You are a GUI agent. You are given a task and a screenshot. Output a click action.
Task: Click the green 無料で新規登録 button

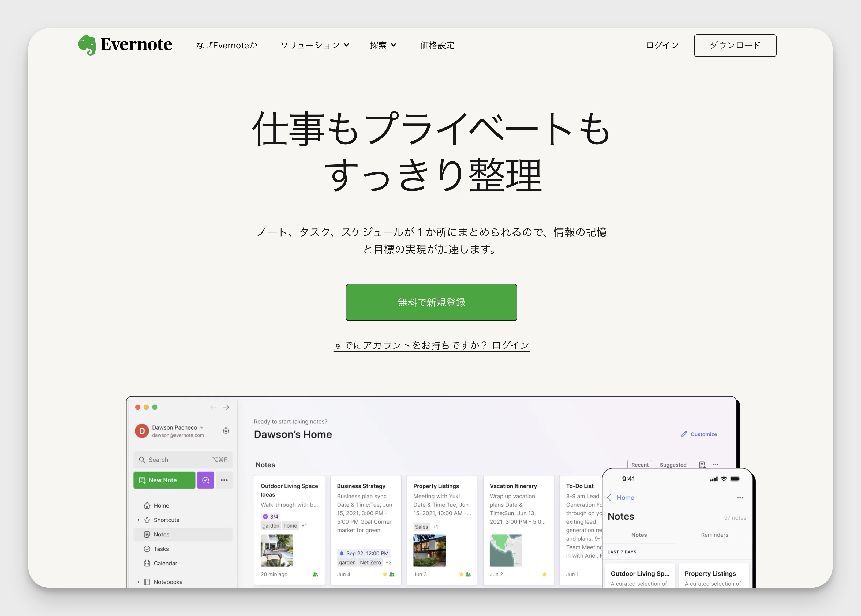pyautogui.click(x=431, y=302)
